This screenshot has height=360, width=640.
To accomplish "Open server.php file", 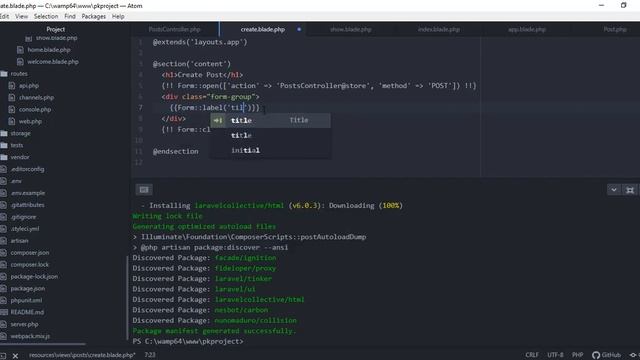I will point(24,324).
